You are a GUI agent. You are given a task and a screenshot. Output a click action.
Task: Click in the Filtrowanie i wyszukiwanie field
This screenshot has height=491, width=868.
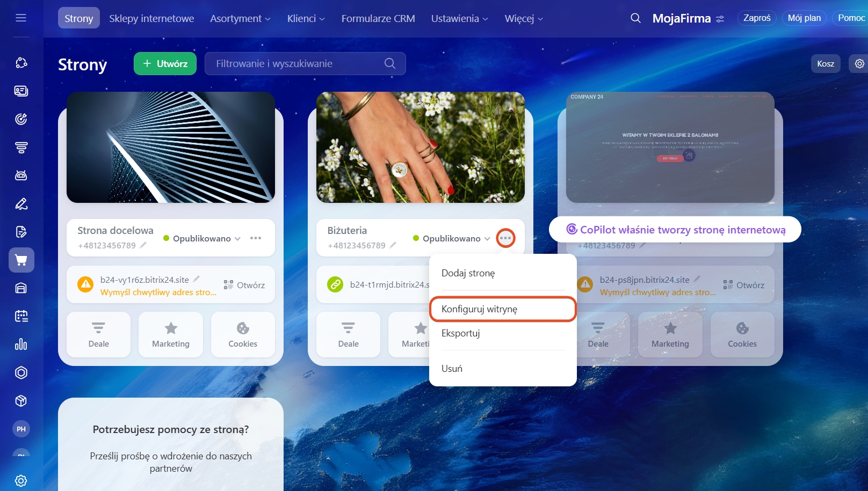click(305, 63)
